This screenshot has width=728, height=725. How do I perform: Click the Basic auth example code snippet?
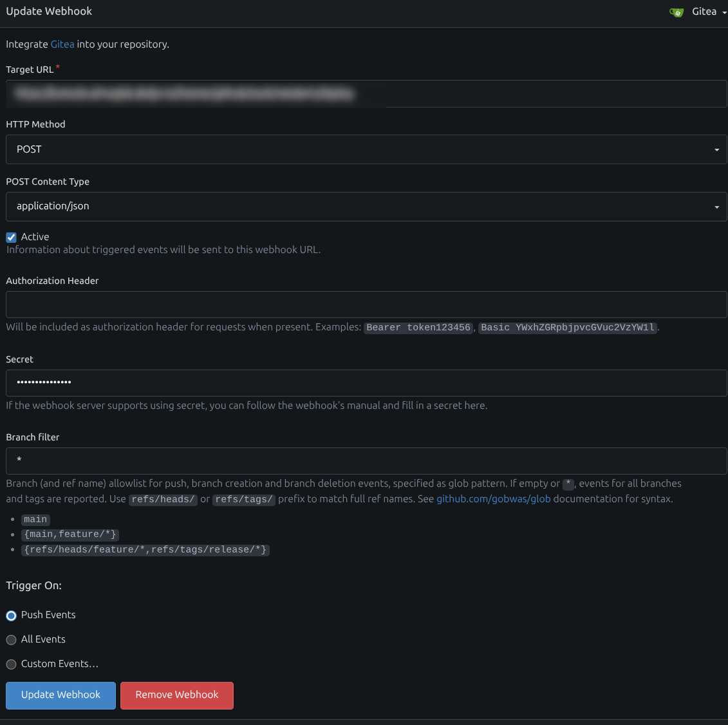(x=568, y=328)
